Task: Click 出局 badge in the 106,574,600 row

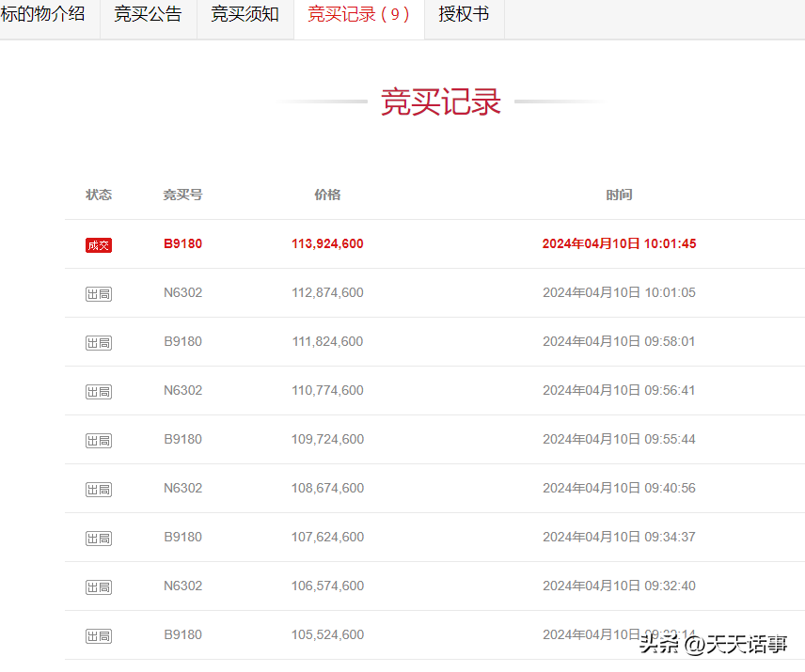Action: click(x=99, y=586)
